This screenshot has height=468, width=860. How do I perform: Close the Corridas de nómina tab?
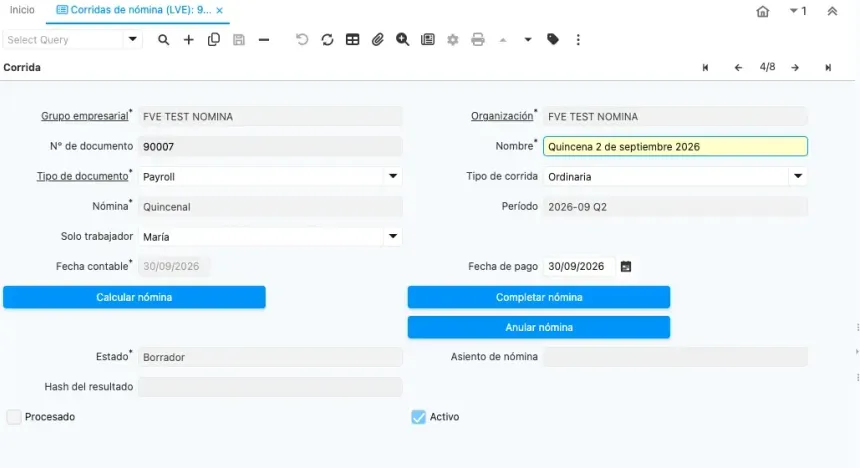pos(219,10)
